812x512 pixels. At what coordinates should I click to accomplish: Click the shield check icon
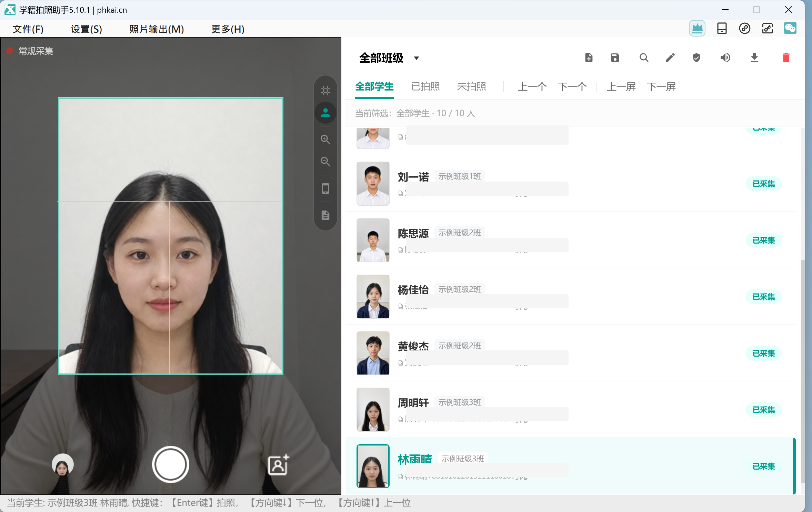tap(696, 58)
